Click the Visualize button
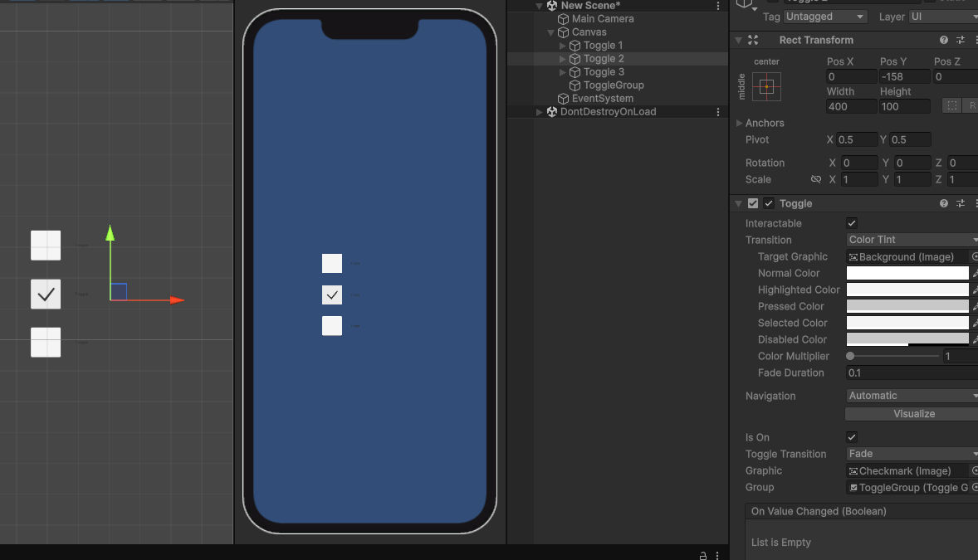This screenshot has width=978, height=560. tap(912, 413)
